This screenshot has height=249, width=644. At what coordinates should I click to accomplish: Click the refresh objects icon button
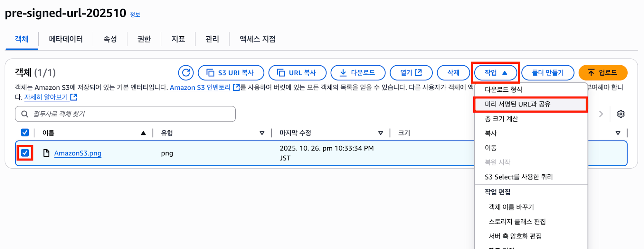[186, 73]
